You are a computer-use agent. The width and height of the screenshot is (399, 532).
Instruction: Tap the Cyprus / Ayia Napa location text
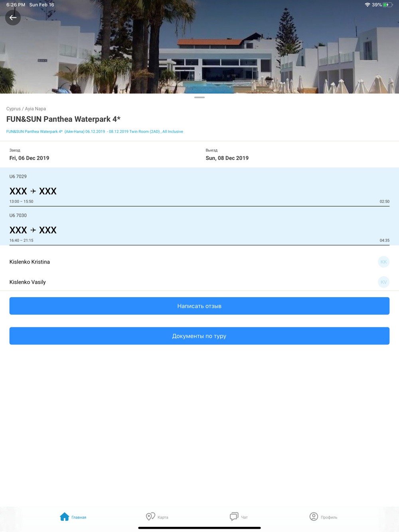click(26, 108)
